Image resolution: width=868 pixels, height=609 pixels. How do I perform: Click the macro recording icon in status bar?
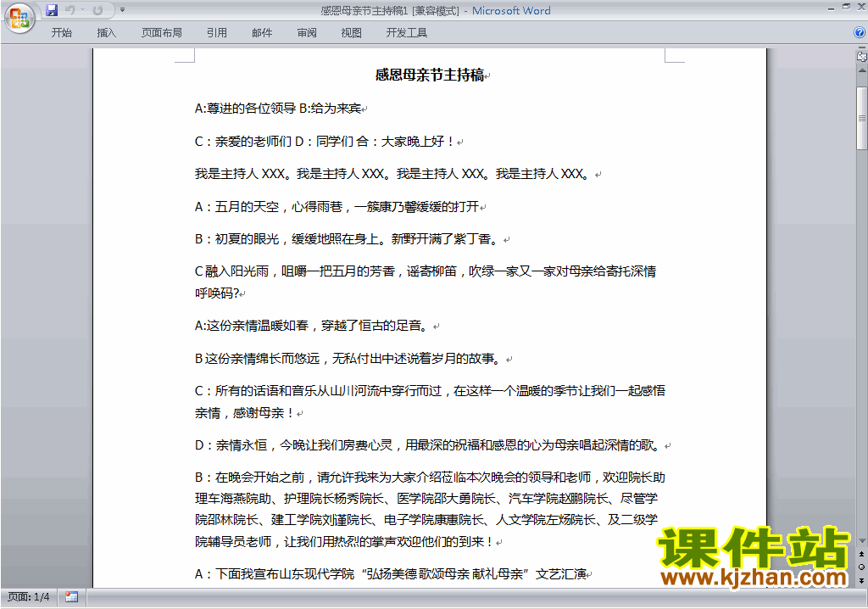[x=71, y=597]
